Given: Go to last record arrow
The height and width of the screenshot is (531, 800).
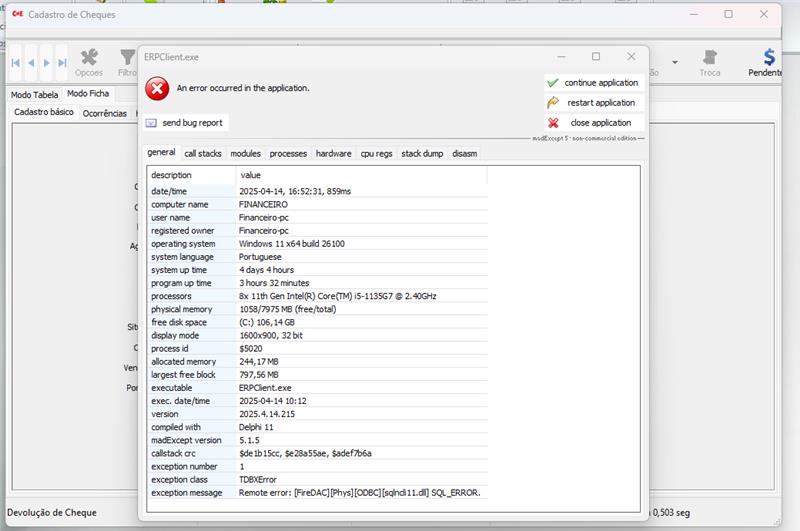Looking at the screenshot, I should pyautogui.click(x=62, y=63).
